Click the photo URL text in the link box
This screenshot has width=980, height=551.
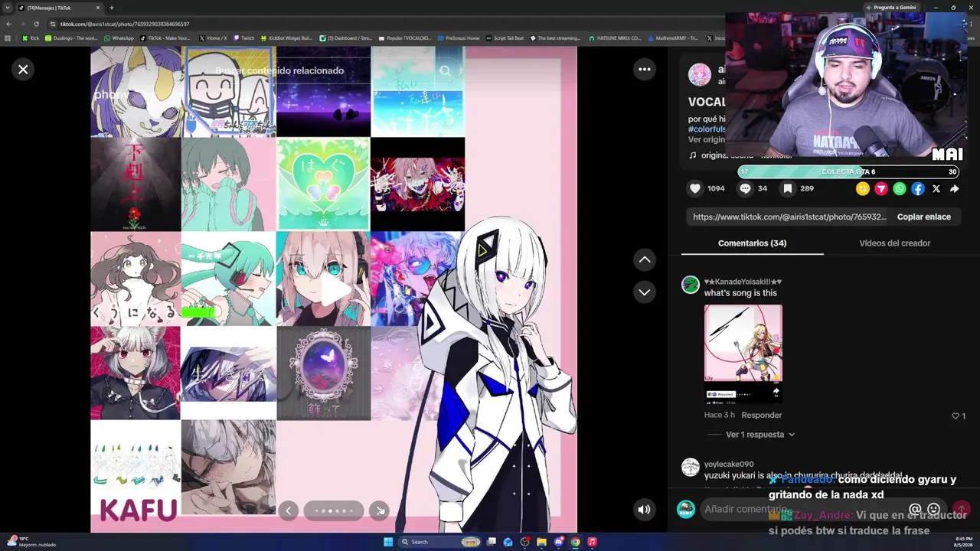[789, 217]
